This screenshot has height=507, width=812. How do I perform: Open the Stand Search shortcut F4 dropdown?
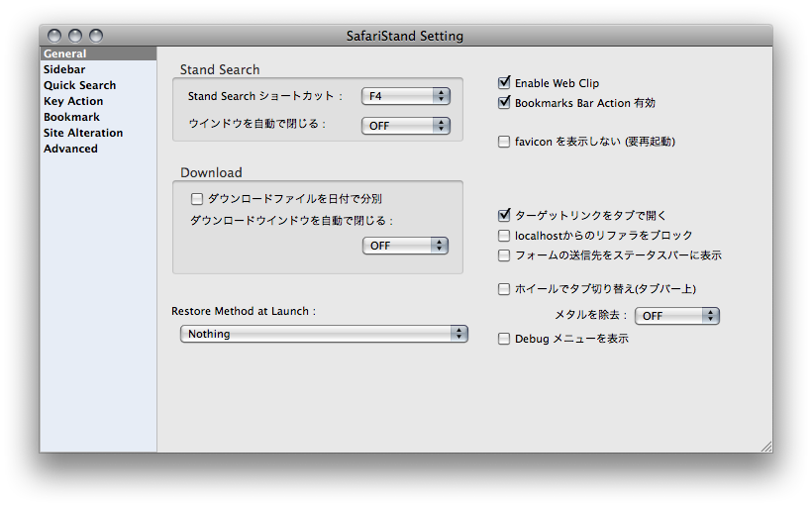click(405, 96)
